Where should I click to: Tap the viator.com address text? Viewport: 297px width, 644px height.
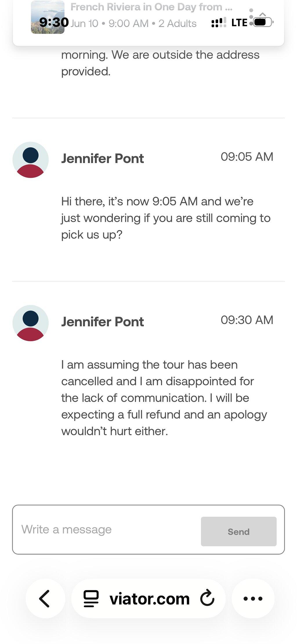(150, 599)
